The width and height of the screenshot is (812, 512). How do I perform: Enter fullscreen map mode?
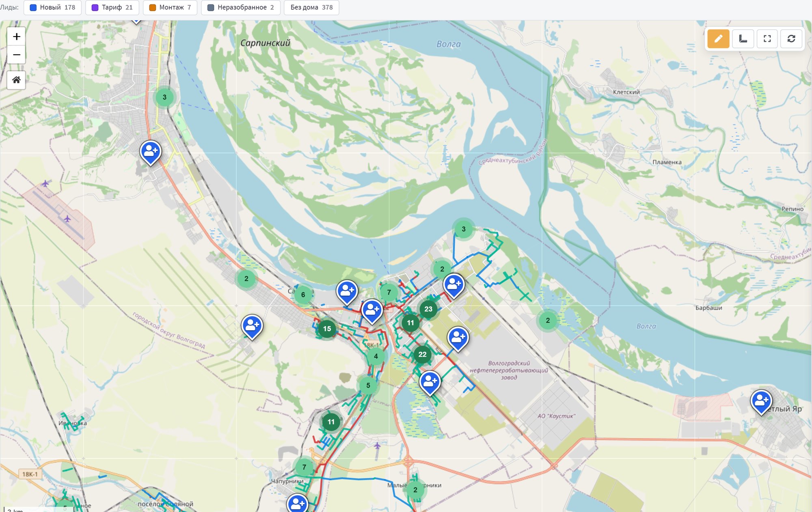tap(767, 39)
